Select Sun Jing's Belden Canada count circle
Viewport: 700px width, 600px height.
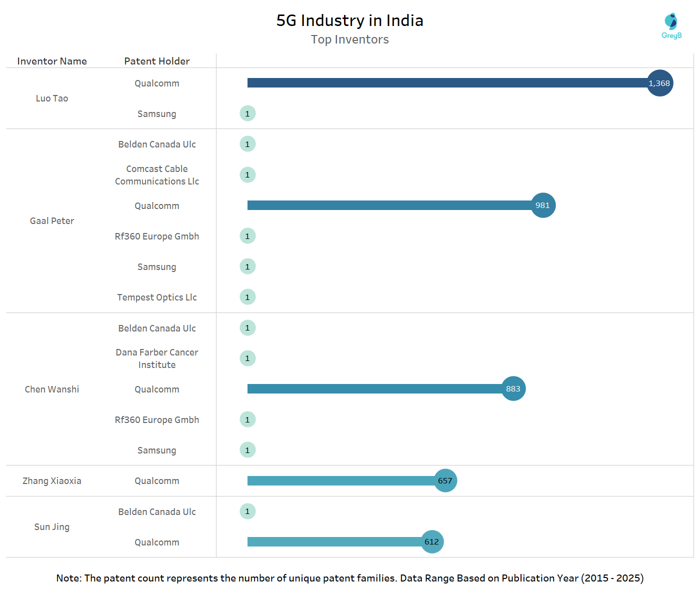[x=247, y=511]
